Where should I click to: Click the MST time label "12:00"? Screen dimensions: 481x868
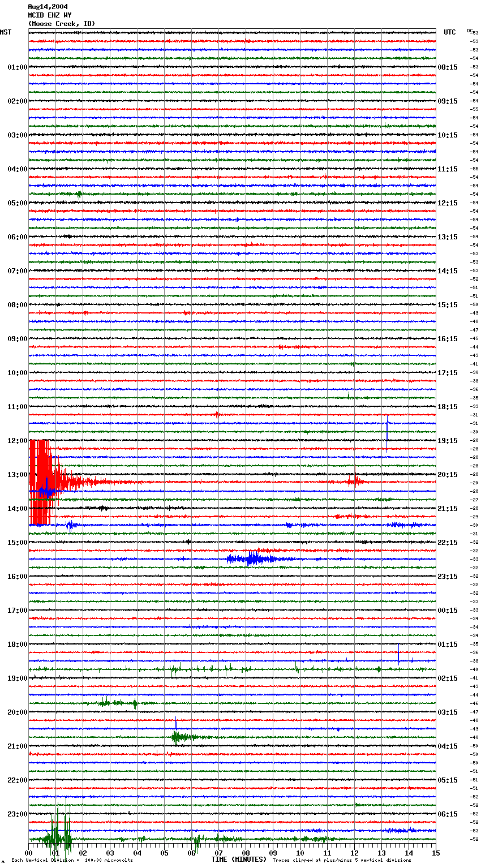[18, 441]
